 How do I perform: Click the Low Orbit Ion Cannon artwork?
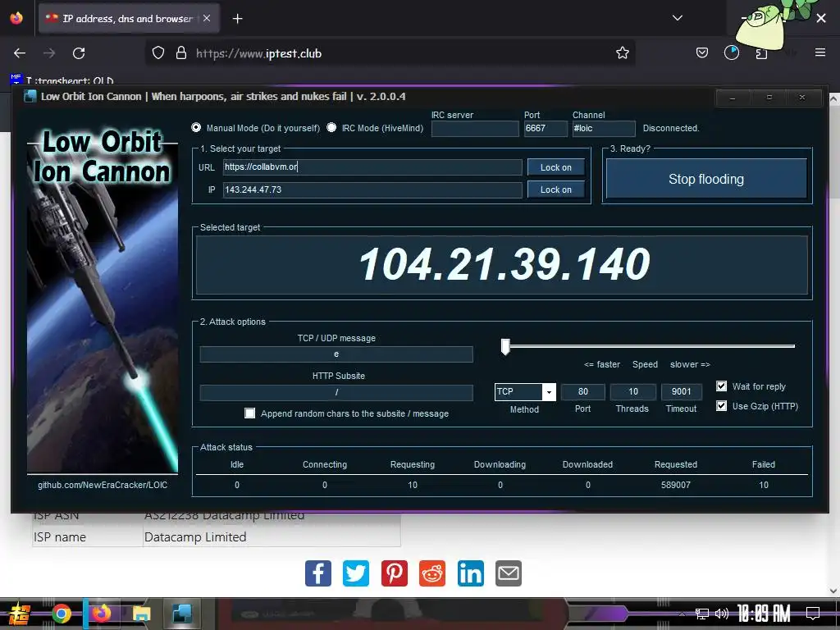tap(103, 300)
